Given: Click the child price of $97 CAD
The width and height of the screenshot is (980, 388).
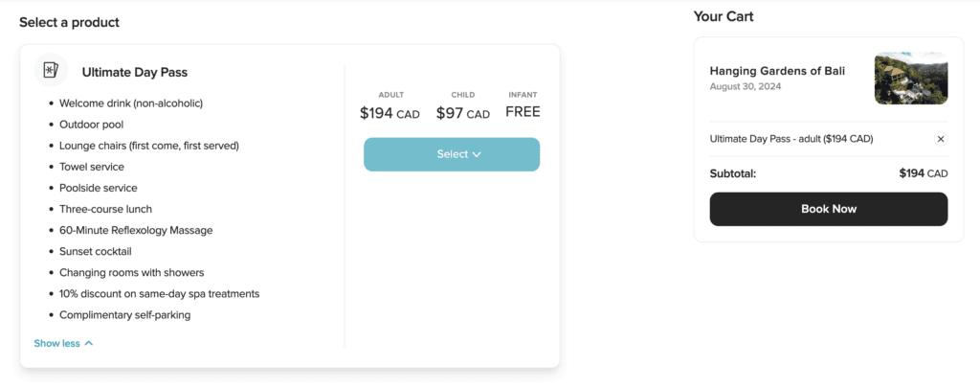Looking at the screenshot, I should click(463, 113).
